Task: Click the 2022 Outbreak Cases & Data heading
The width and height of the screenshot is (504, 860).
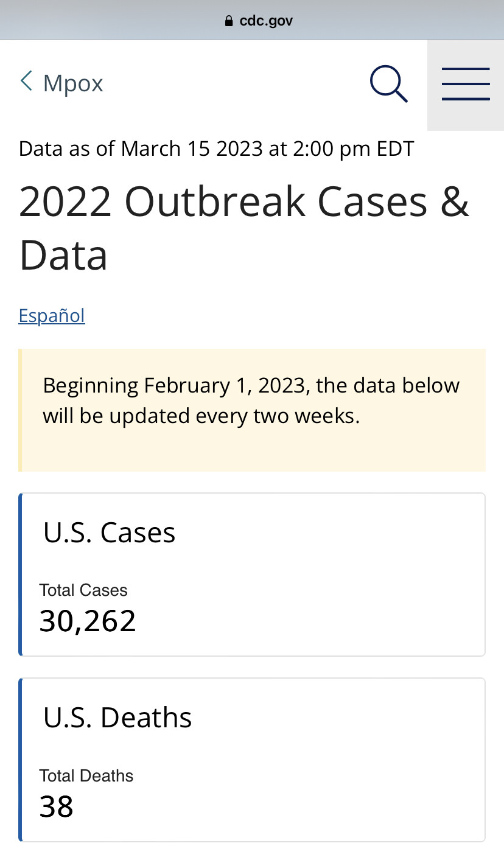Action: click(244, 228)
